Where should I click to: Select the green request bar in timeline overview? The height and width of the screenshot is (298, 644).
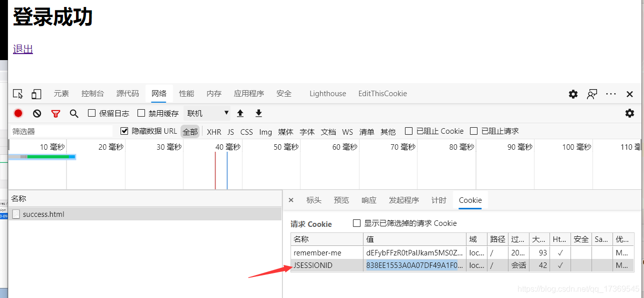click(47, 157)
